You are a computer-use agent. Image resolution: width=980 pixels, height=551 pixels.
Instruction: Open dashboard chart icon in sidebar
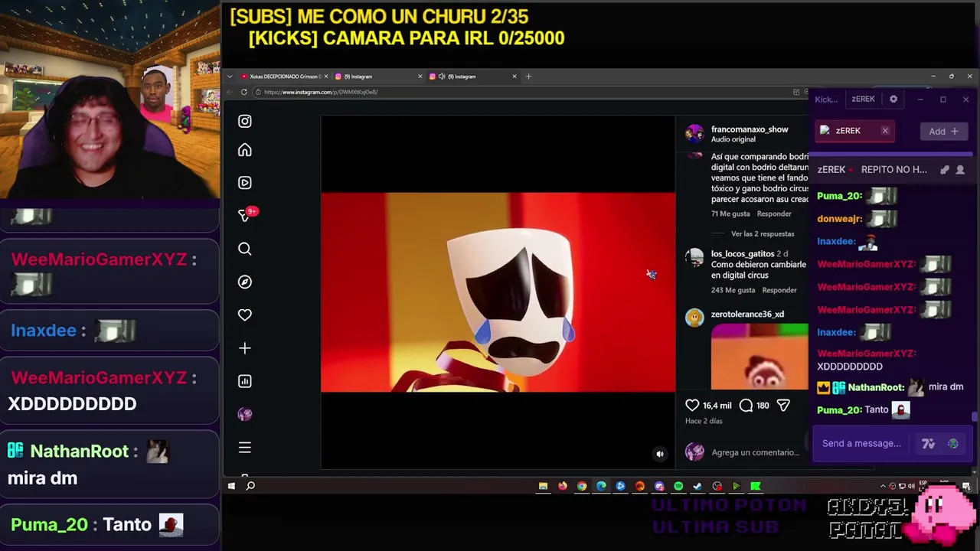[x=245, y=381]
